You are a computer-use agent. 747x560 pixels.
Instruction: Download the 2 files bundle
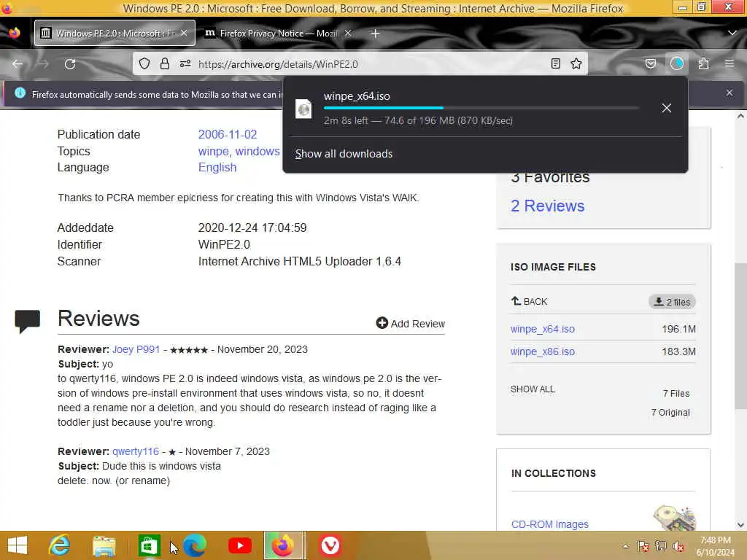click(x=672, y=302)
